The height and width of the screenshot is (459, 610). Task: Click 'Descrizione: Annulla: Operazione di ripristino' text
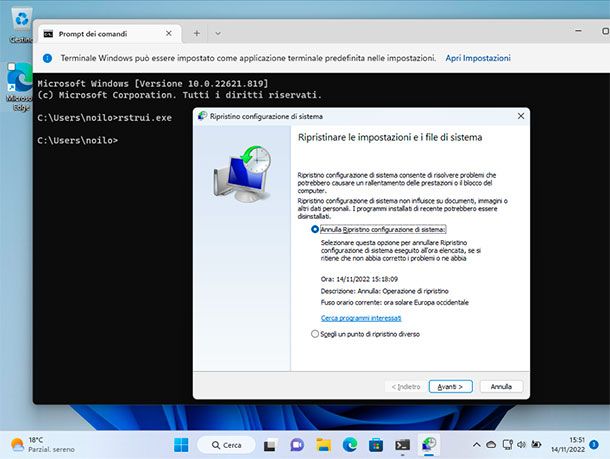(x=384, y=291)
